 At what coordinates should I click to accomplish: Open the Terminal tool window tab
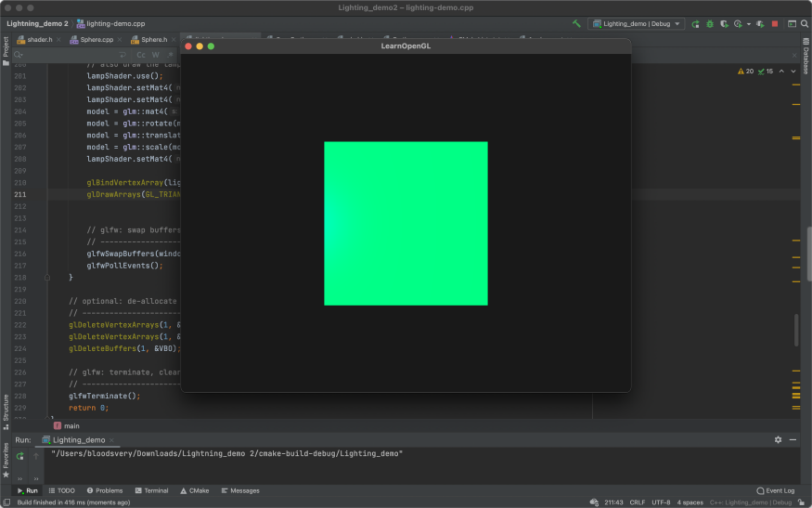click(x=152, y=490)
